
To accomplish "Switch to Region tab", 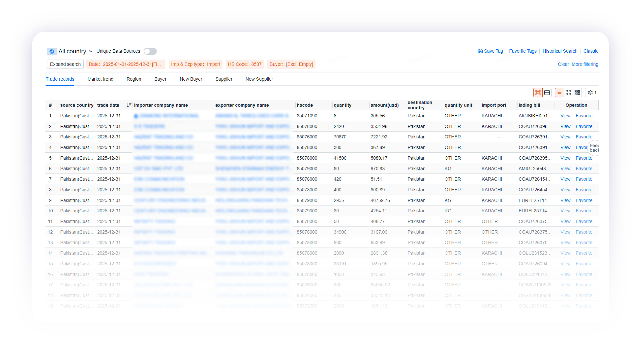I will coord(134,79).
